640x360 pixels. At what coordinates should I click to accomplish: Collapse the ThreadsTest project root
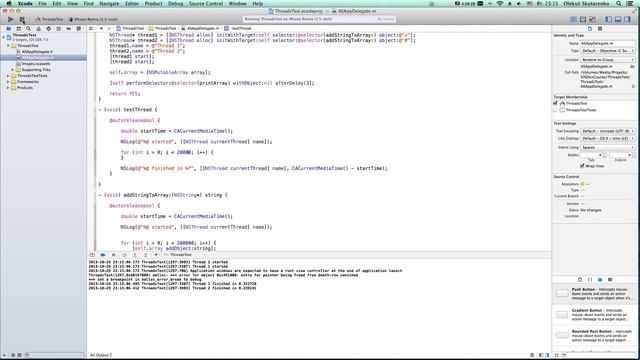click(x=4, y=37)
